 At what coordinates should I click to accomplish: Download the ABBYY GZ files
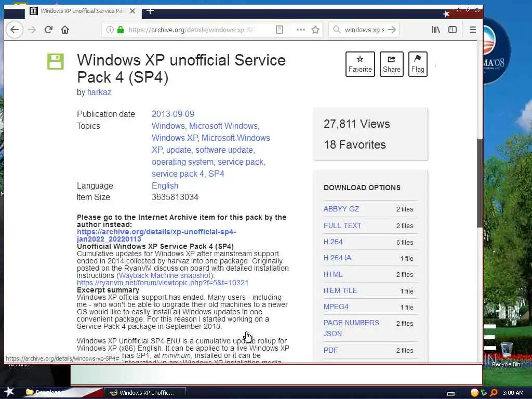coord(341,209)
